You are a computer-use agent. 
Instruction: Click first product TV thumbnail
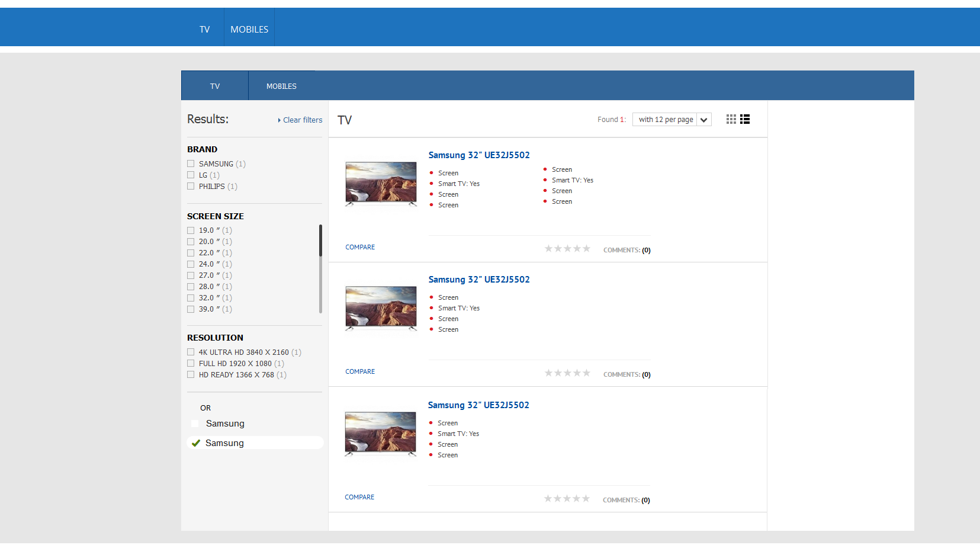pyautogui.click(x=381, y=183)
